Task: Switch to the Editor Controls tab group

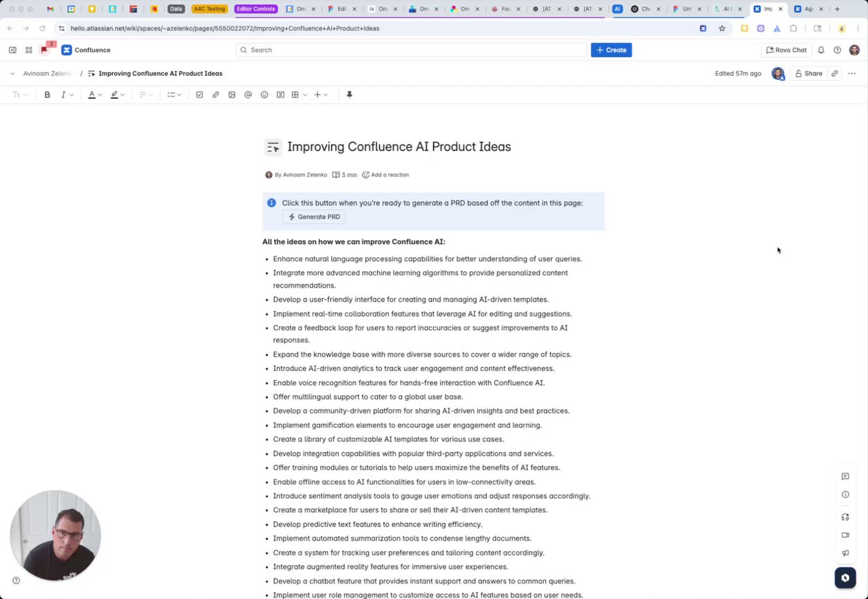Action: click(x=256, y=9)
